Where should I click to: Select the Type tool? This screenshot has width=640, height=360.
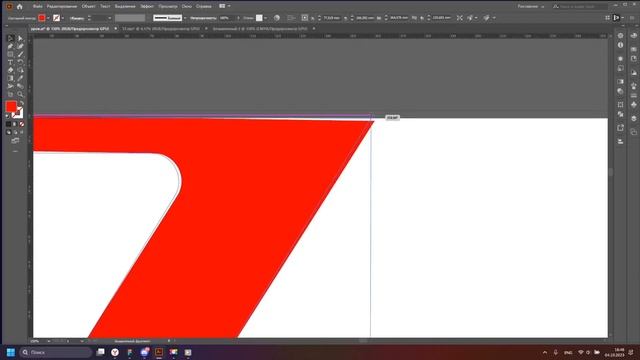pos(11,62)
